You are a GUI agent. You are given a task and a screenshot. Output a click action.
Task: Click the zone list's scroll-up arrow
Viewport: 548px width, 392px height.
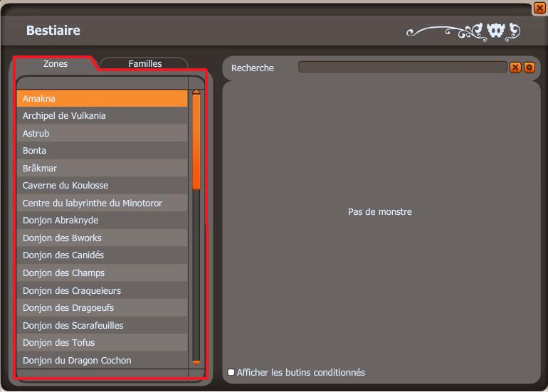click(196, 92)
